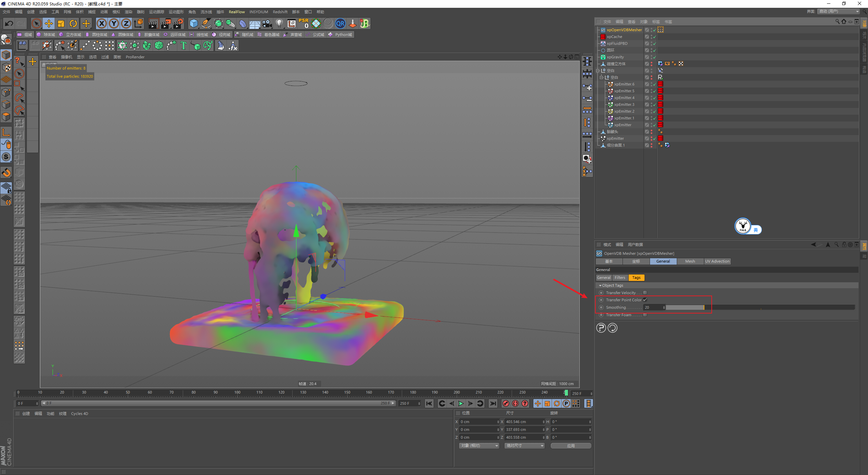Toggle the green enable check for xpCache
Image resolution: width=868 pixels, height=475 pixels.
654,37
